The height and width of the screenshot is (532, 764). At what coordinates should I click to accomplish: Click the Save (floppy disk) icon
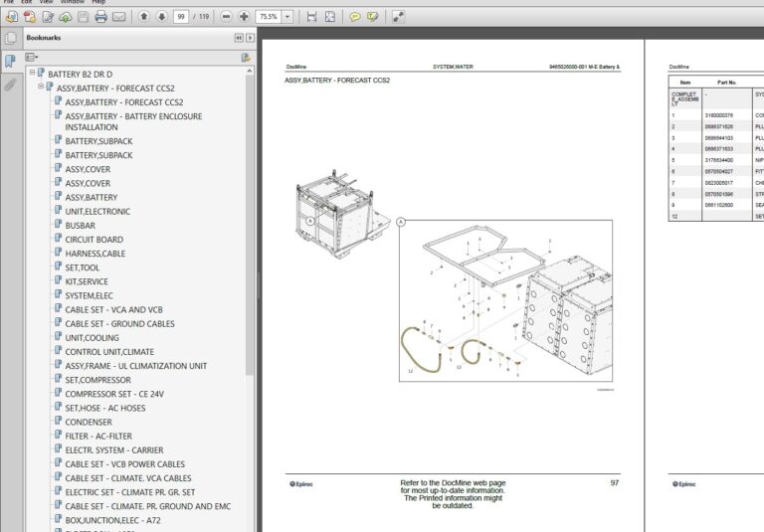coord(84,17)
